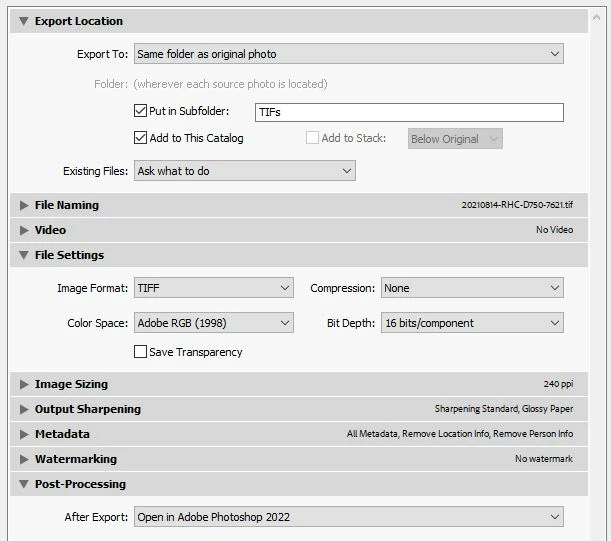Toggle the Add to Stack checkbox
611x541 pixels.
click(x=312, y=138)
